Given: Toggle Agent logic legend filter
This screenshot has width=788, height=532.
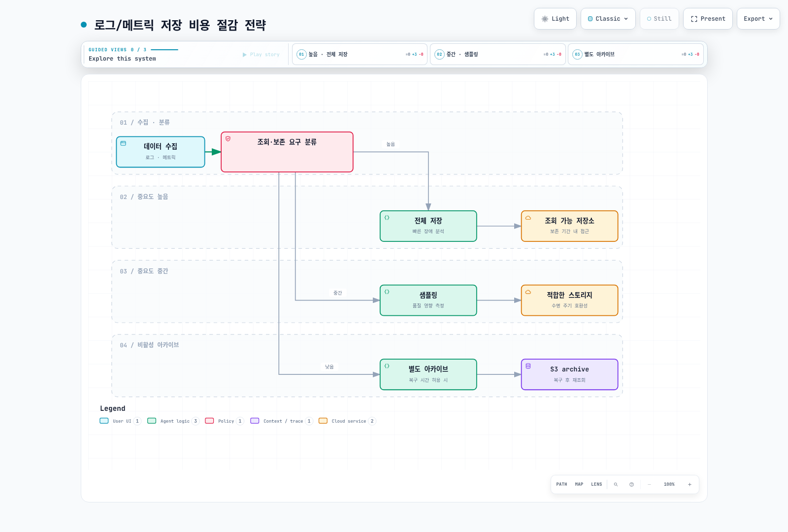Looking at the screenshot, I should pyautogui.click(x=173, y=421).
